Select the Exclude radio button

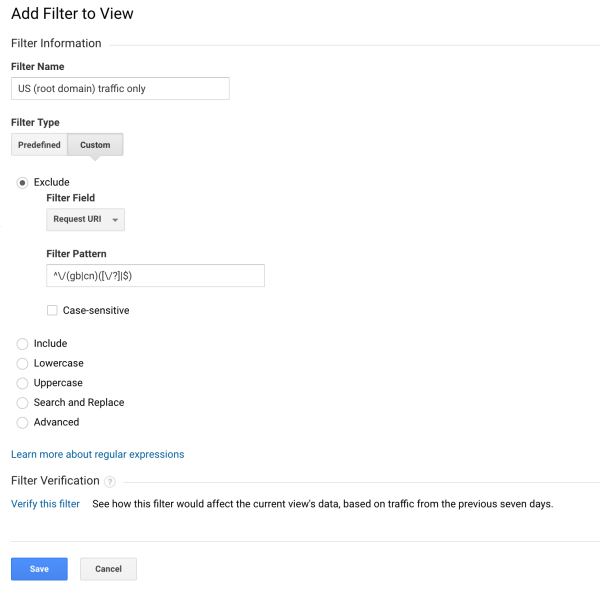(x=22, y=183)
